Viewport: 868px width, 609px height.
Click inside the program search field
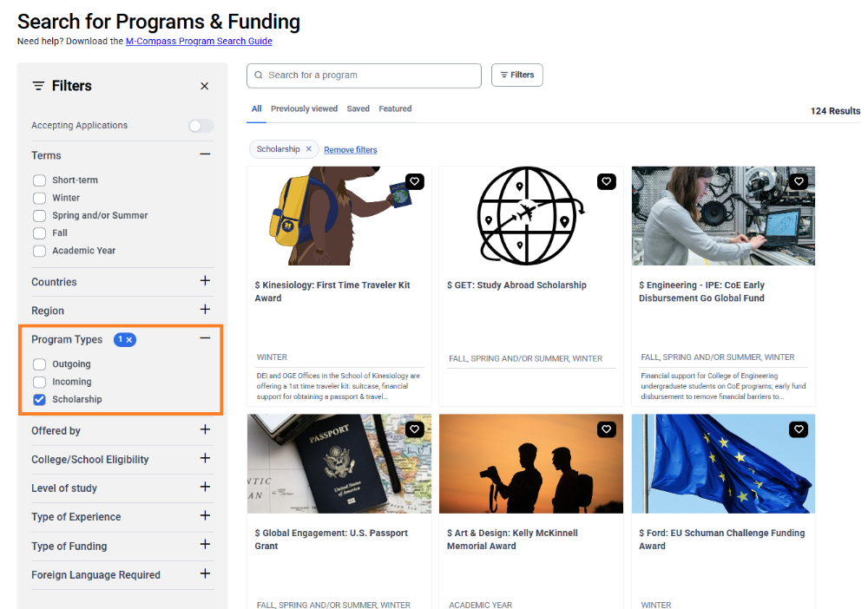coord(364,75)
